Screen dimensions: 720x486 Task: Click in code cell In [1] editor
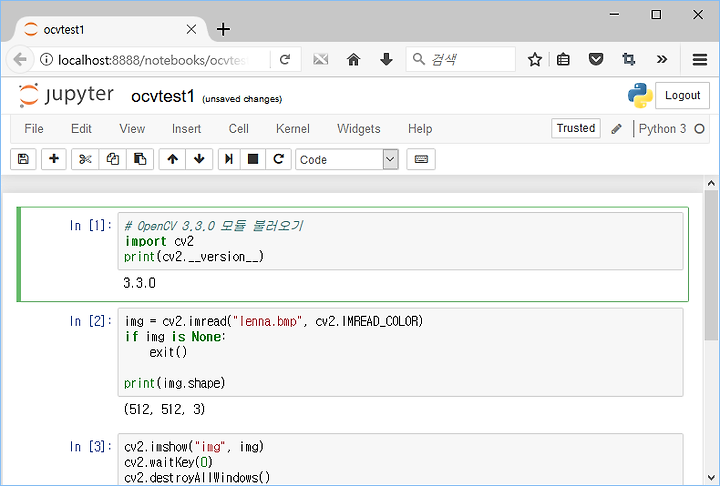(400, 241)
